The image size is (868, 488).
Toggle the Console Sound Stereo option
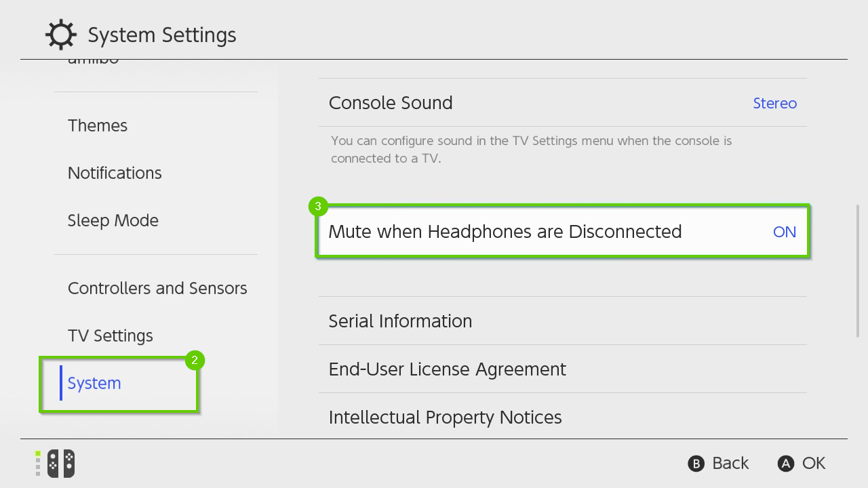coord(774,103)
